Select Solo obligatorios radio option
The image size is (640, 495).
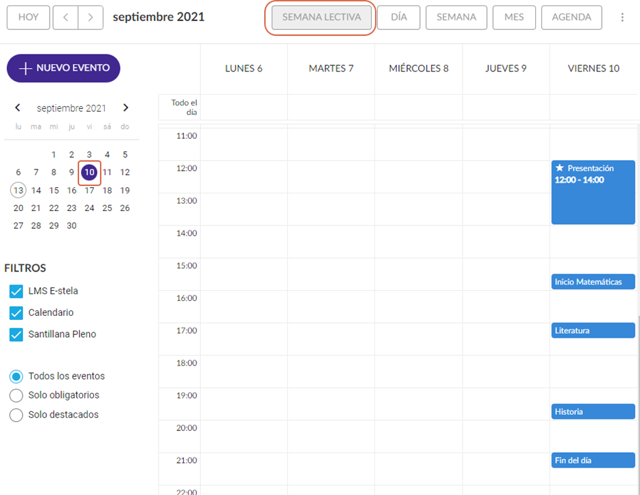coord(16,395)
